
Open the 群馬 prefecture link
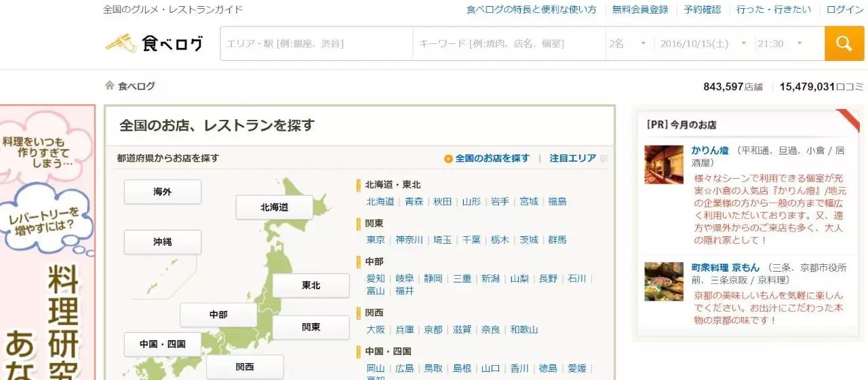[x=557, y=240]
